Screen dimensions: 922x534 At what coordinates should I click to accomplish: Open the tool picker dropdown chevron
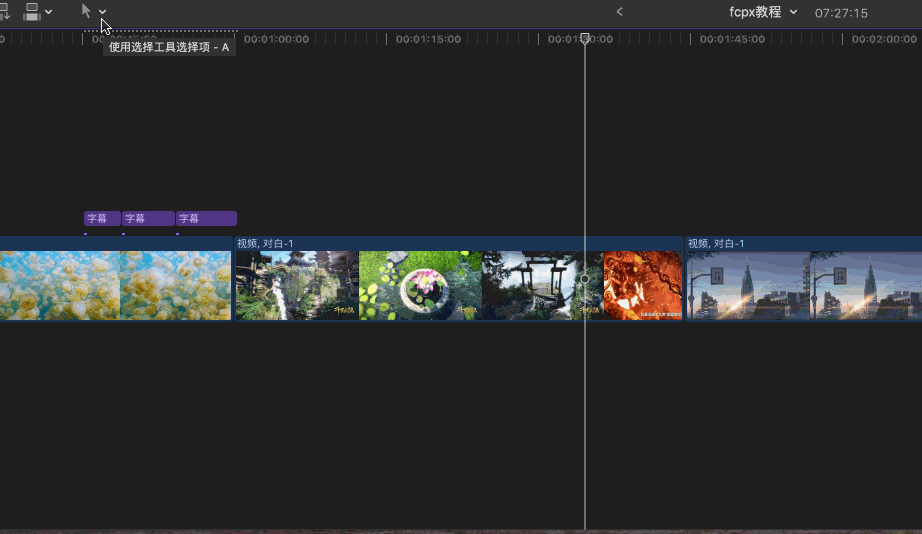click(103, 12)
